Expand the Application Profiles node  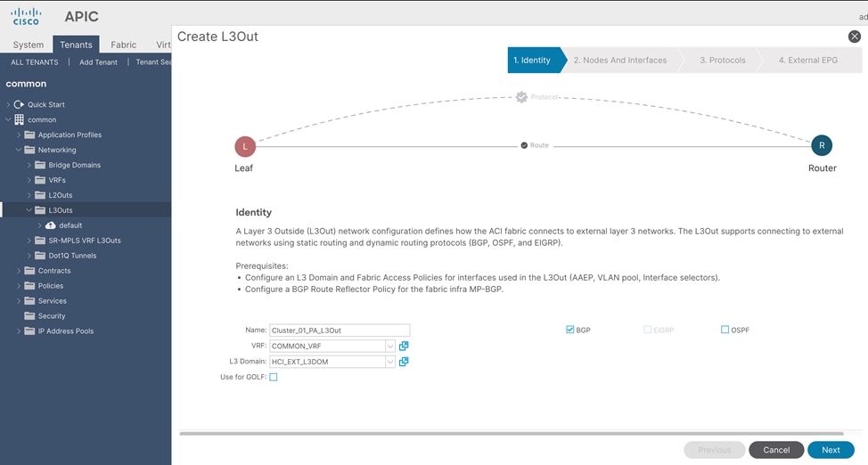click(x=18, y=135)
